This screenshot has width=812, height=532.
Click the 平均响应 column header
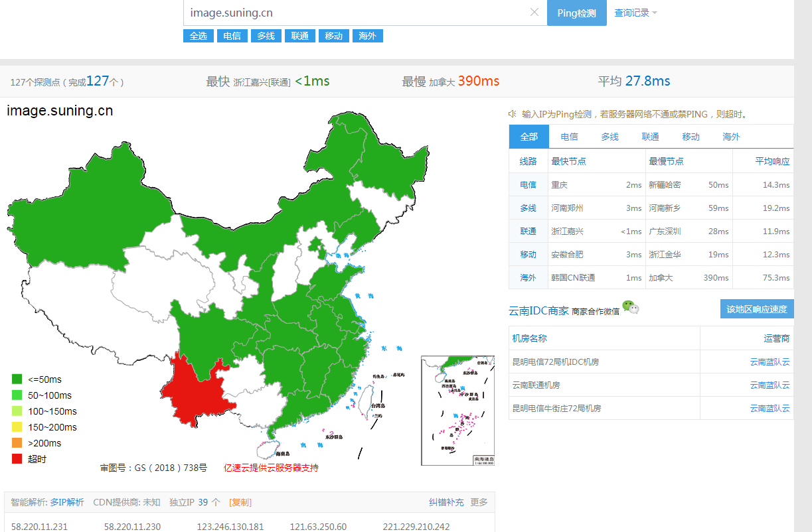(x=773, y=161)
